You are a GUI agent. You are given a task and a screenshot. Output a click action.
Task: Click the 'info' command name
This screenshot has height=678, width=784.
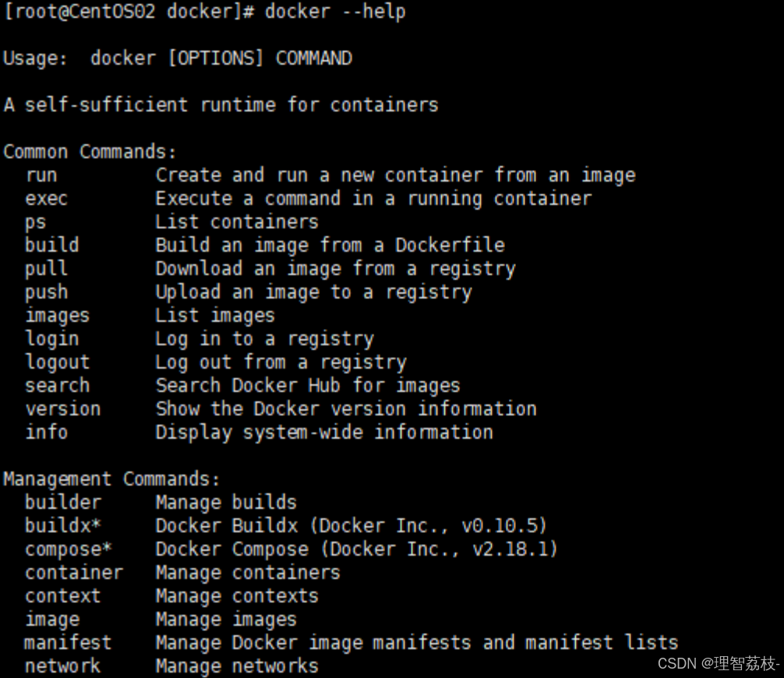pyautogui.click(x=47, y=433)
